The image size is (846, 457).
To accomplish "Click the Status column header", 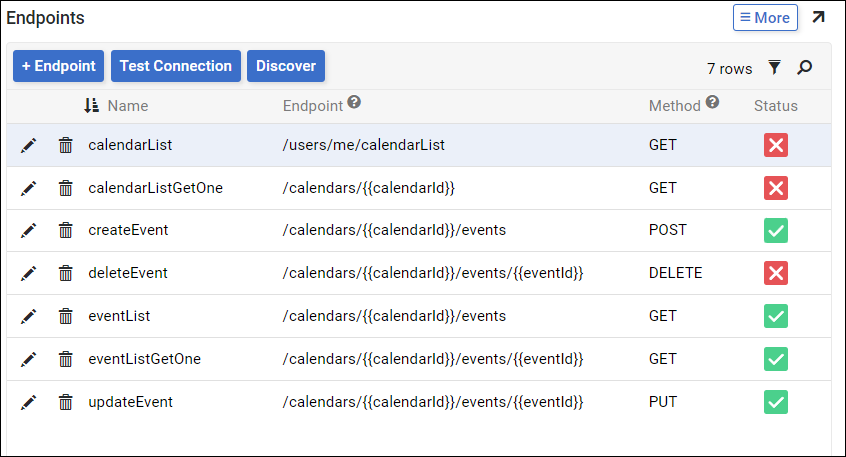I will tap(776, 106).
